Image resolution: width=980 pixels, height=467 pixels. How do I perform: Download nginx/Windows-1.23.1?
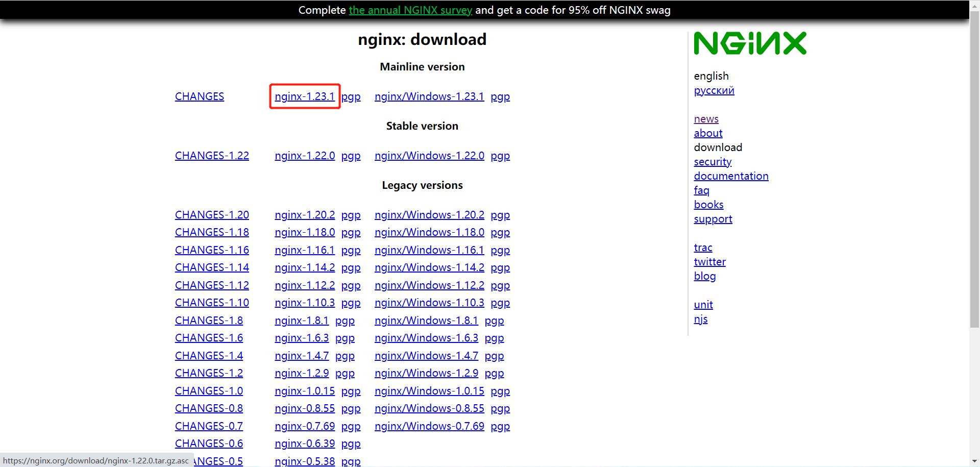coord(429,96)
